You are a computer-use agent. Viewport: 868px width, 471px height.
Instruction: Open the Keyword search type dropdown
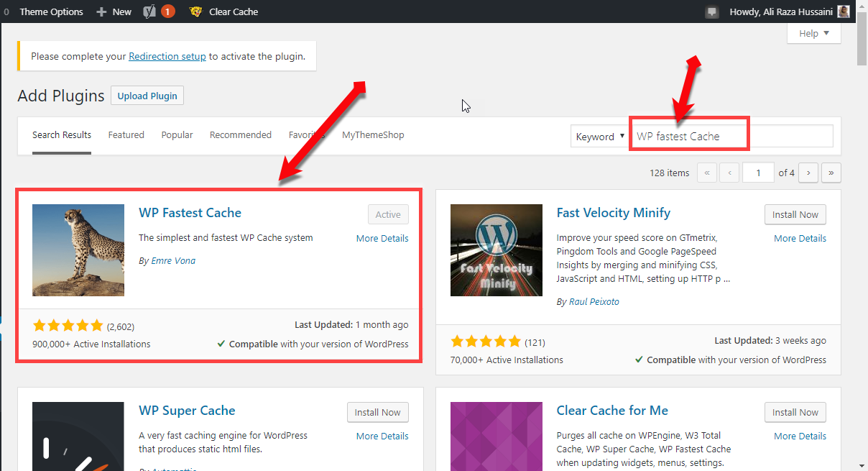pos(599,137)
